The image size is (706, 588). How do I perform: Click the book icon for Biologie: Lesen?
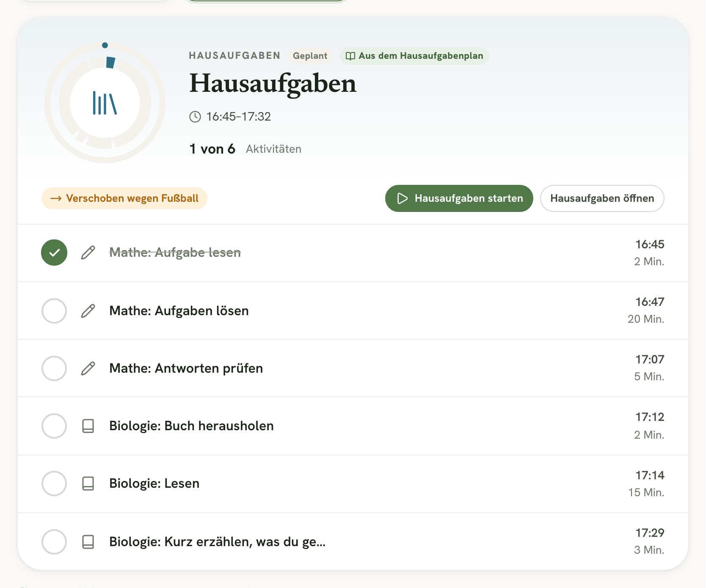pos(88,484)
